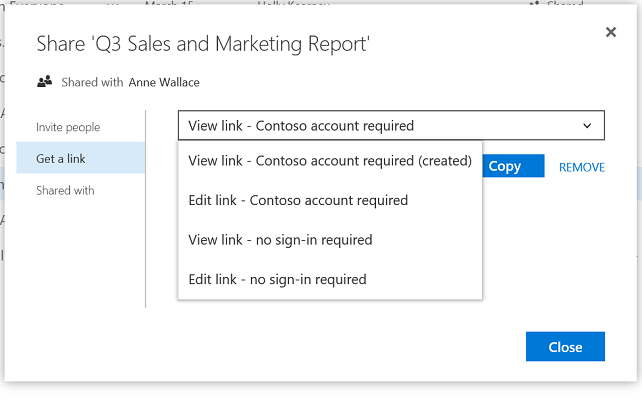Pick Edit link - no sign-in required
Viewport: 642px width, 420px height.
[x=277, y=279]
